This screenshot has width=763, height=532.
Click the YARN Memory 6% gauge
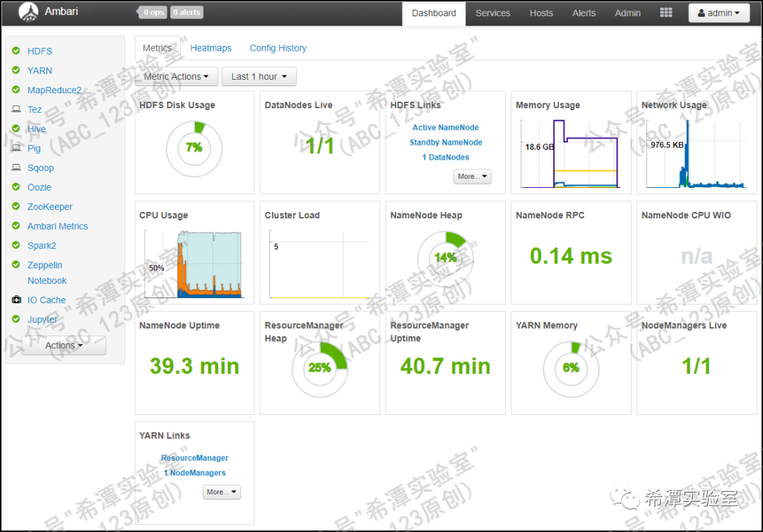(x=572, y=369)
